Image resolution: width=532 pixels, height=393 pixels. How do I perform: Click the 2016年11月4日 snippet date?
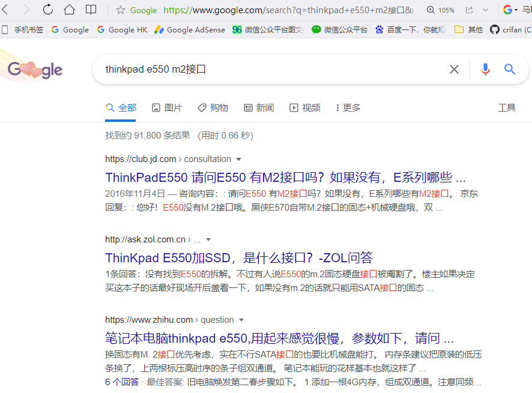(135, 194)
